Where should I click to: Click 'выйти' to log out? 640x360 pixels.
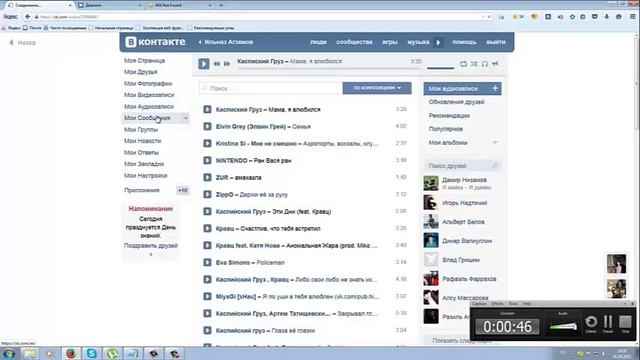(496, 42)
